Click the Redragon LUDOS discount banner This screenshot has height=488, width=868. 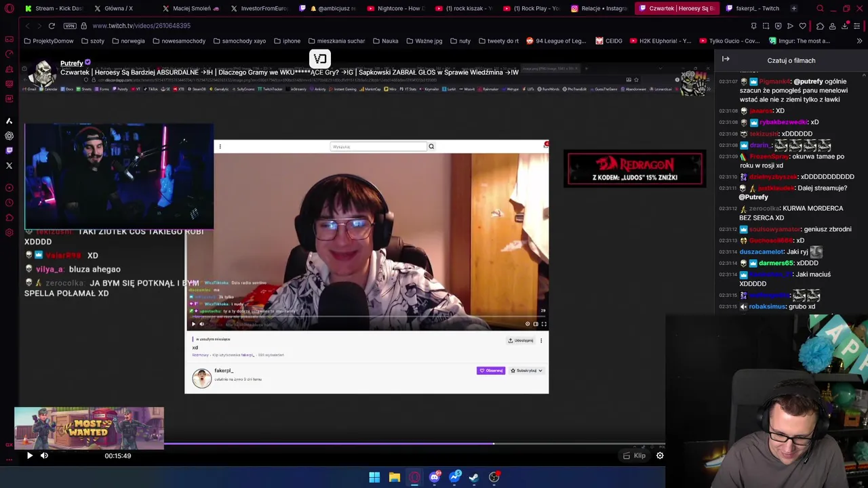point(635,169)
